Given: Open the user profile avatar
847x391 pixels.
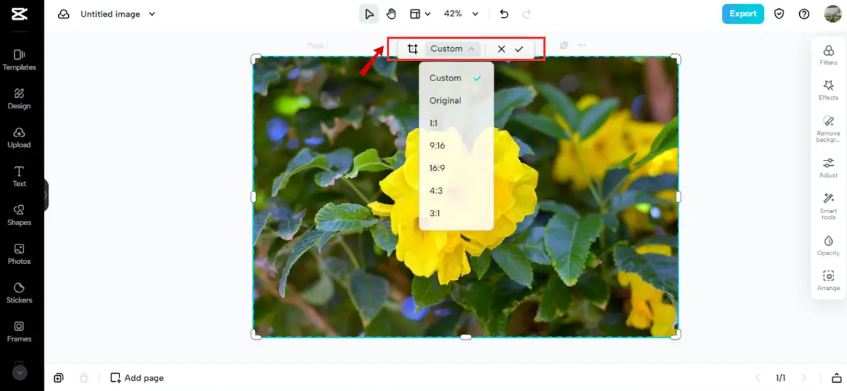Looking at the screenshot, I should pyautogui.click(x=832, y=14).
